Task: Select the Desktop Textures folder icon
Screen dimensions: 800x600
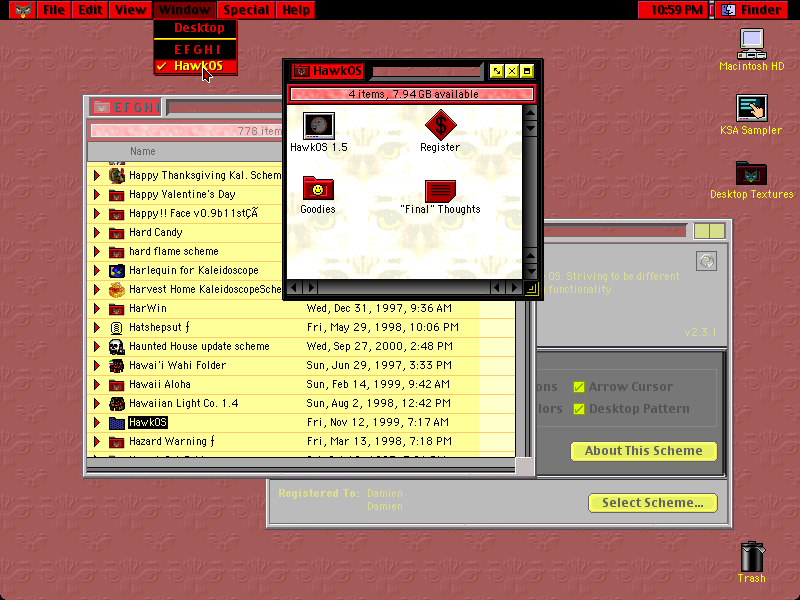Action: click(751, 173)
